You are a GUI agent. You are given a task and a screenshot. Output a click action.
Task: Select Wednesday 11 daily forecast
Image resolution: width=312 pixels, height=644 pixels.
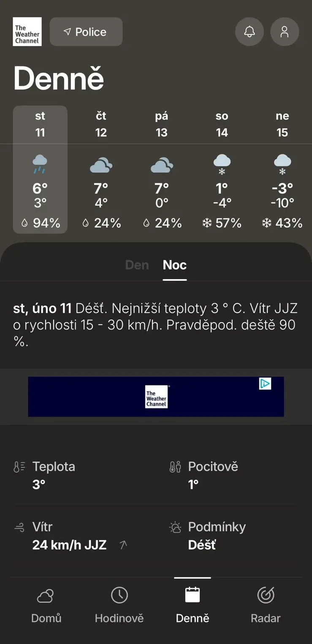(40, 169)
